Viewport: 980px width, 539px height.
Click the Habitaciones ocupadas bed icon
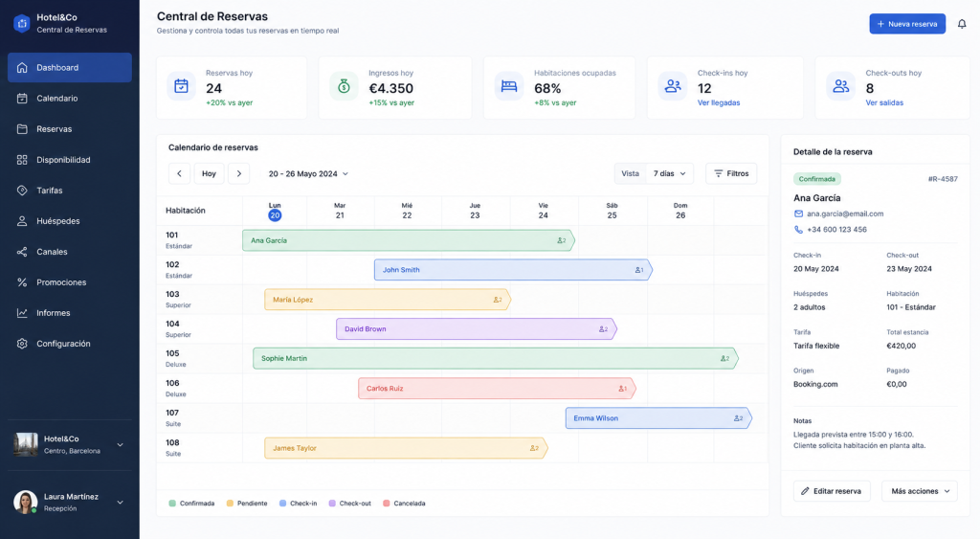point(509,86)
